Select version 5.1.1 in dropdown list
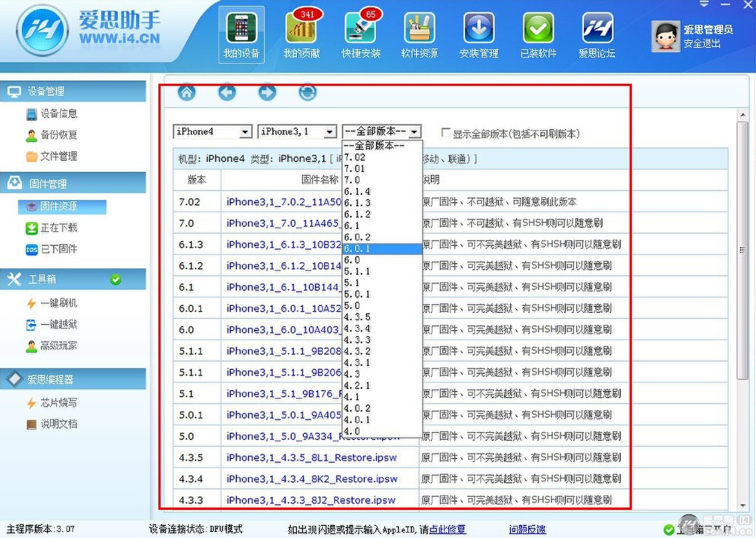This screenshot has width=756, height=538. 382,272
